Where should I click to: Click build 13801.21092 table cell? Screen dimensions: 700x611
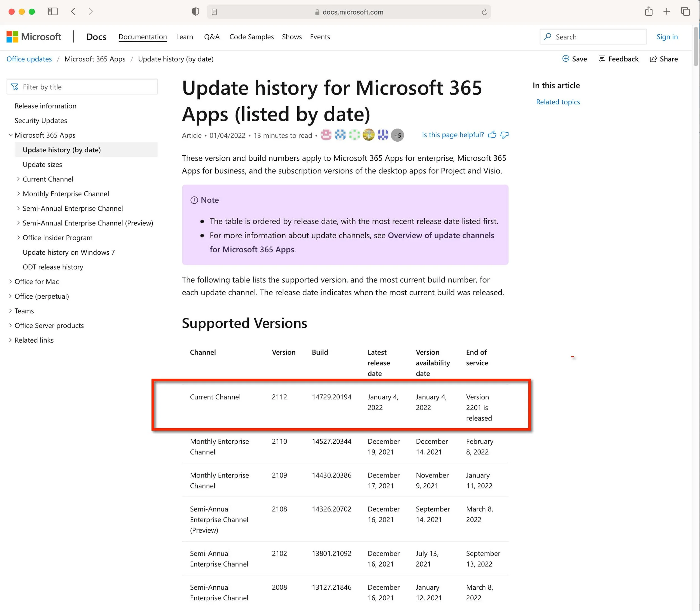click(331, 553)
